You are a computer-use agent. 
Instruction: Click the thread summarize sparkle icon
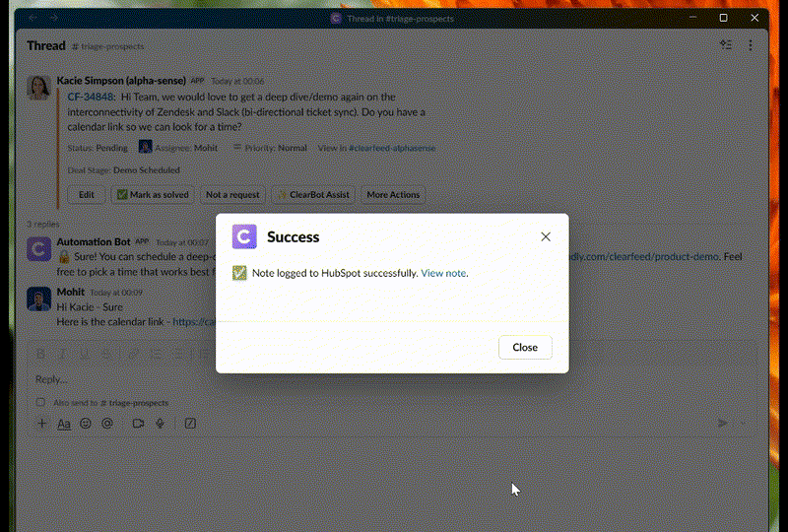coord(726,45)
